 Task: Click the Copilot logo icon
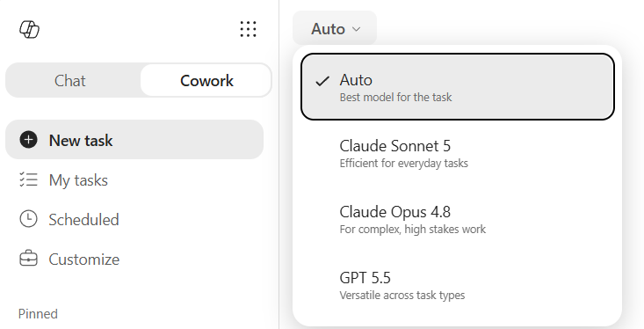[x=30, y=29]
